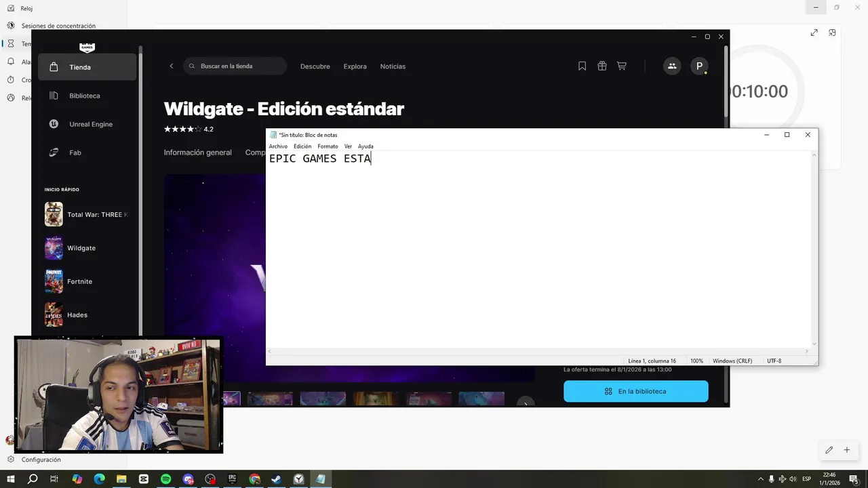Click the Epic launcher vertical scrollbar
The height and width of the screenshot is (488, 868).
coord(726,81)
